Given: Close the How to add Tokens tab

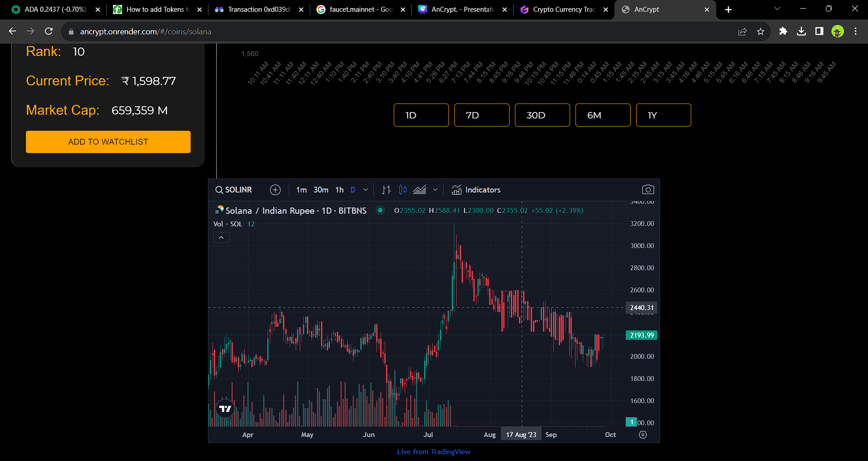Looking at the screenshot, I should [199, 9].
